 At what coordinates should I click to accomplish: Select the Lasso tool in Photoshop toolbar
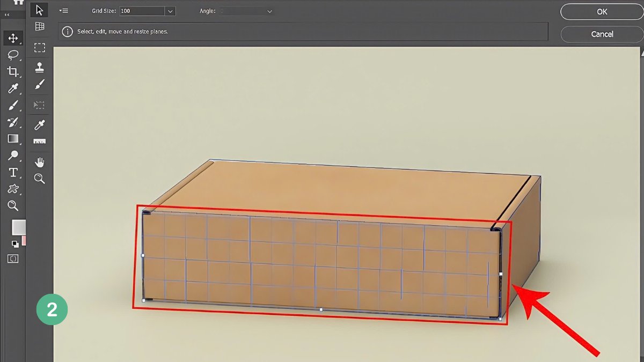click(x=13, y=55)
